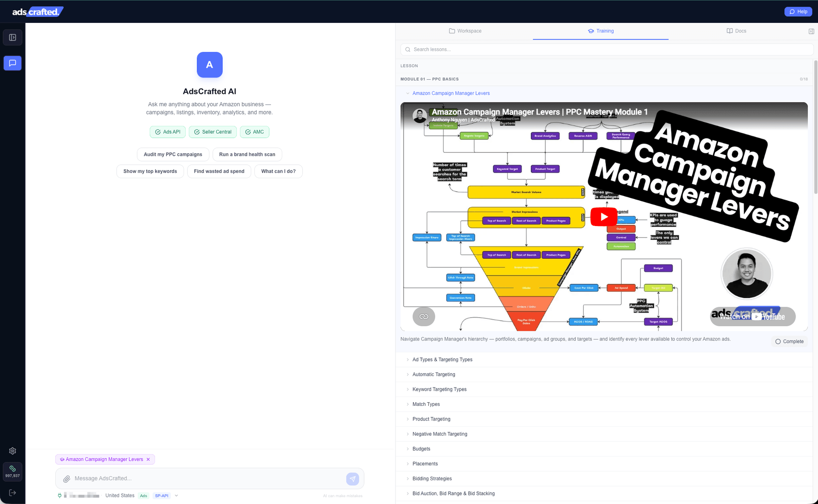Collapse the right panel icon
Viewport: 818px width, 504px height.
[811, 31]
